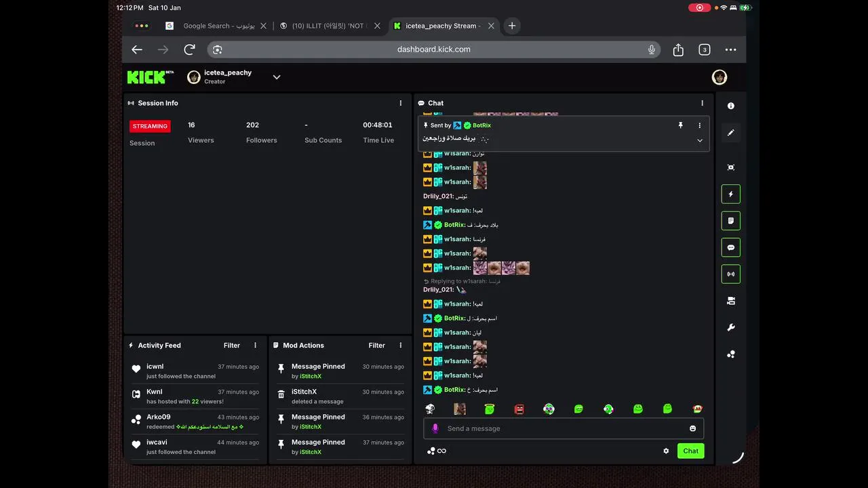Open the camera/stream icon in sidebar

click(x=730, y=301)
